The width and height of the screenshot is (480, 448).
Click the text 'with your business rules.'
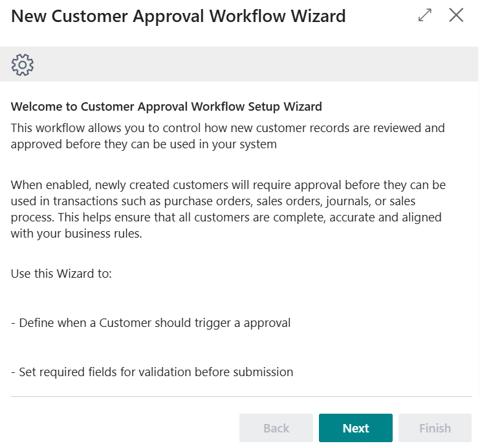76,234
